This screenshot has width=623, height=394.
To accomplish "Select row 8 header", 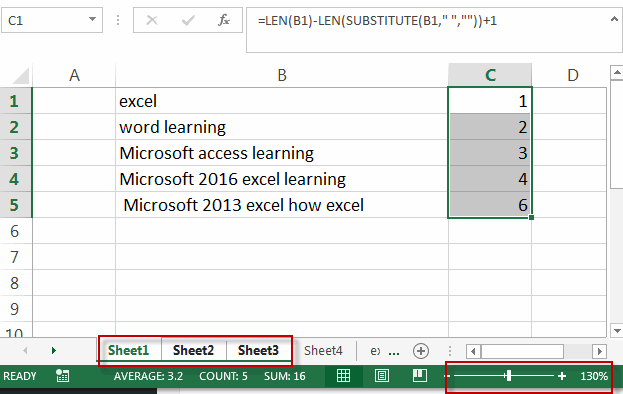I will tap(14, 283).
